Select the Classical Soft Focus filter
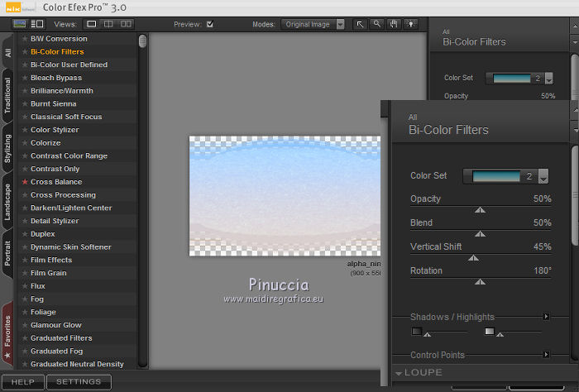This screenshot has width=579, height=392. (x=66, y=117)
